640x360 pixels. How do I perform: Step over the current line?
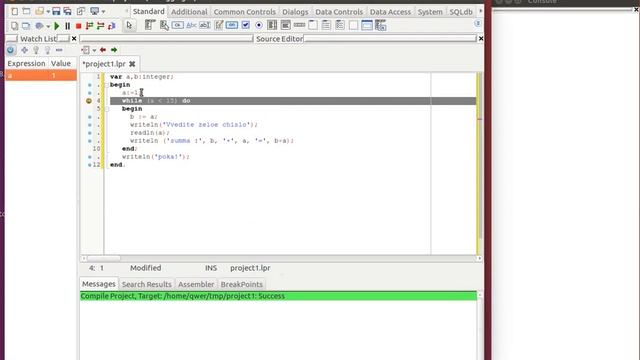100,26
